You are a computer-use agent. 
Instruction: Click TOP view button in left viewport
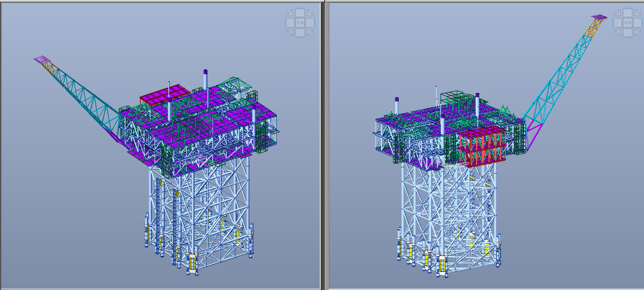300,23
